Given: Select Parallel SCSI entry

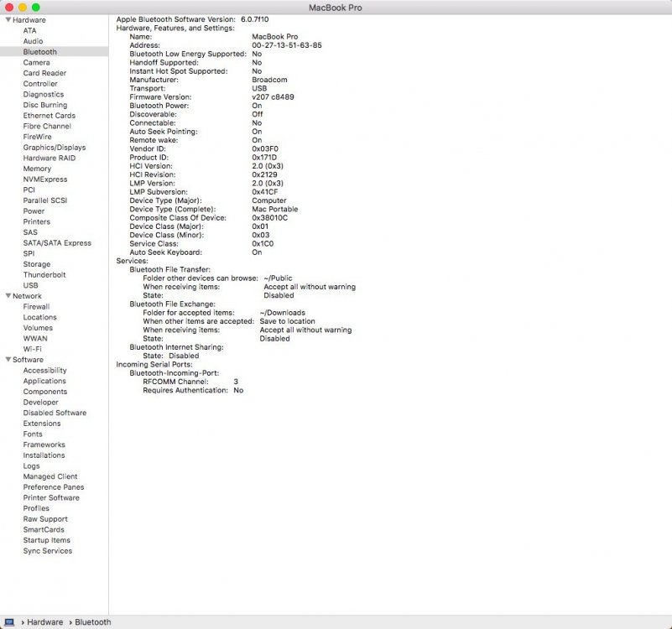Looking at the screenshot, I should click(x=45, y=200).
